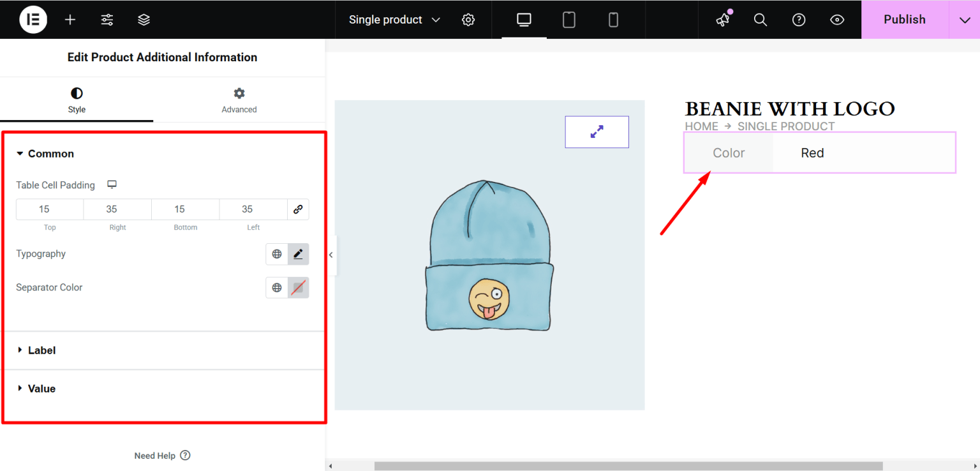The image size is (980, 471).
Task: Open the Structure navigator layers icon
Action: 144,19
